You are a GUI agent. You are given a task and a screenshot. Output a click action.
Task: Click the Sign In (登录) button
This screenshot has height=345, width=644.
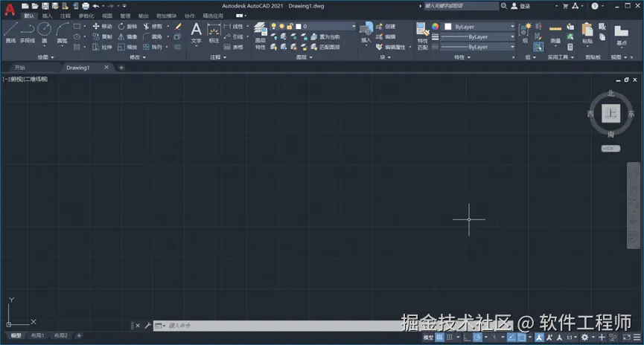pos(520,6)
